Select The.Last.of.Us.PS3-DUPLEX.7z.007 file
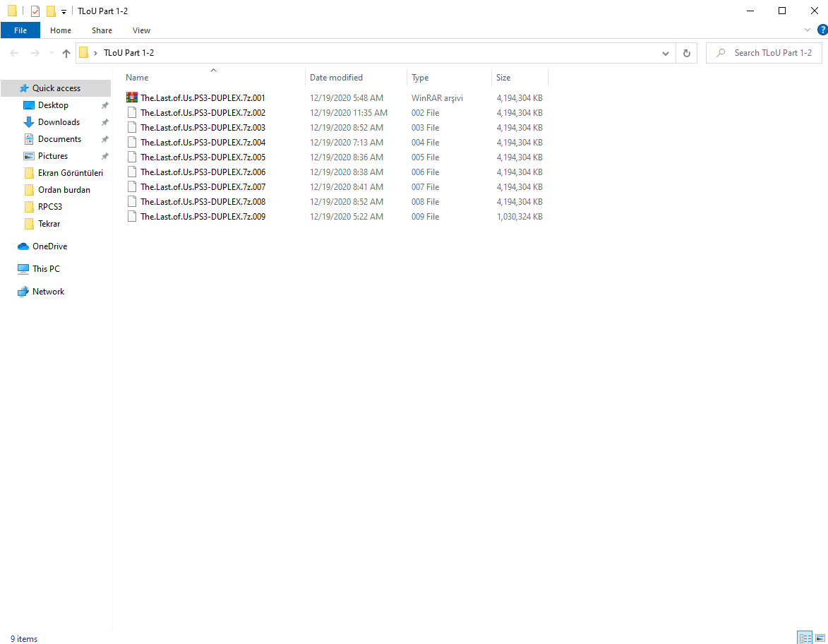The image size is (828, 644). tap(203, 186)
